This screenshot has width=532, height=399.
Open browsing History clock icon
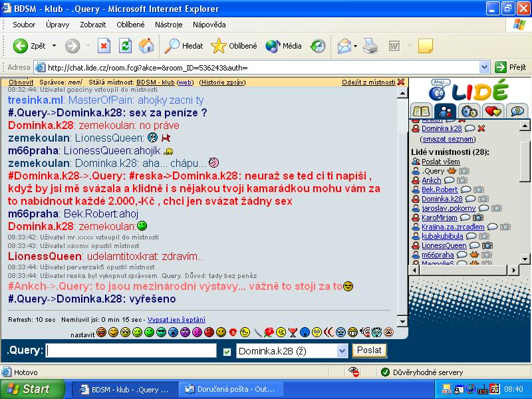(318, 46)
